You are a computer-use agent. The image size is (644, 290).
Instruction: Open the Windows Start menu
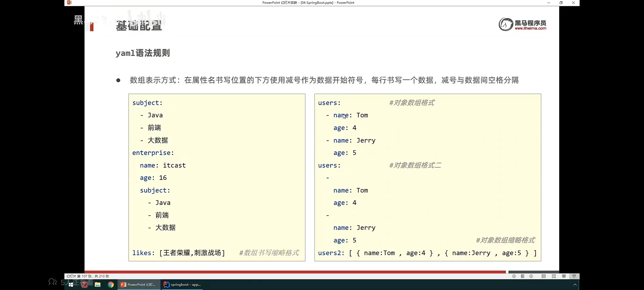[x=71, y=285]
